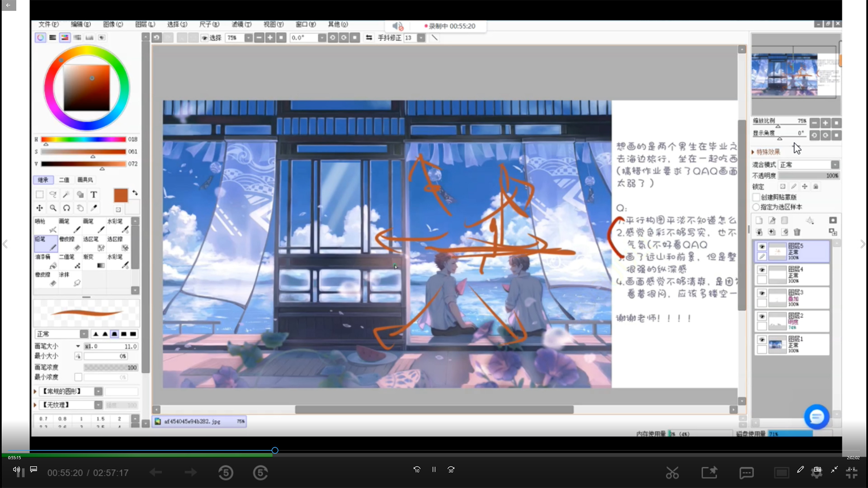Swap foreground and background colors
The width and height of the screenshot is (868, 488).
pos(135,193)
